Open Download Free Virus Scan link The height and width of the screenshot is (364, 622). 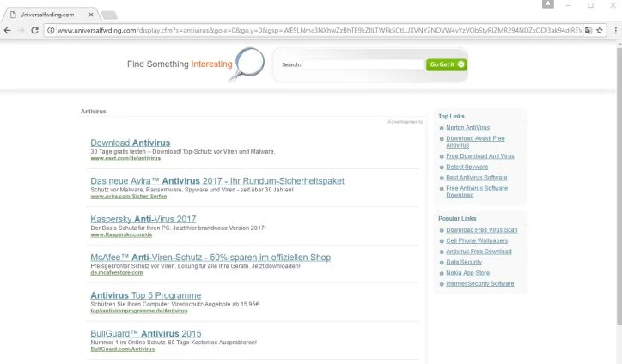pos(482,230)
